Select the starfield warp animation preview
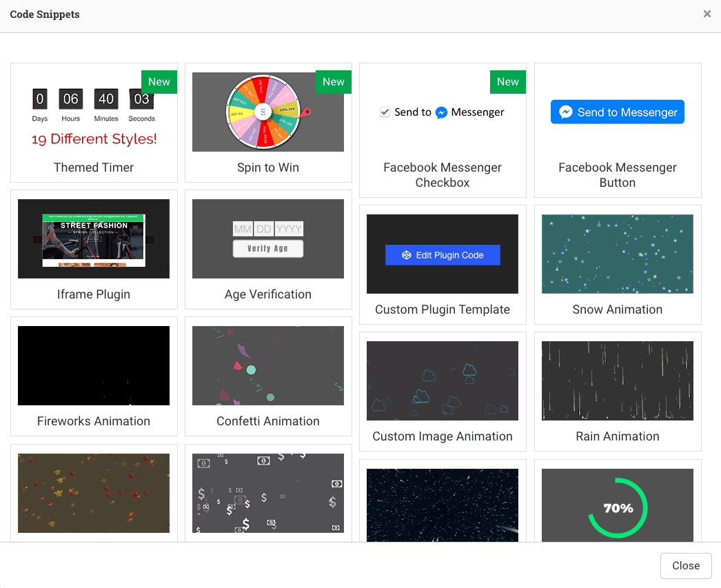Image resolution: width=721 pixels, height=588 pixels. point(442,505)
